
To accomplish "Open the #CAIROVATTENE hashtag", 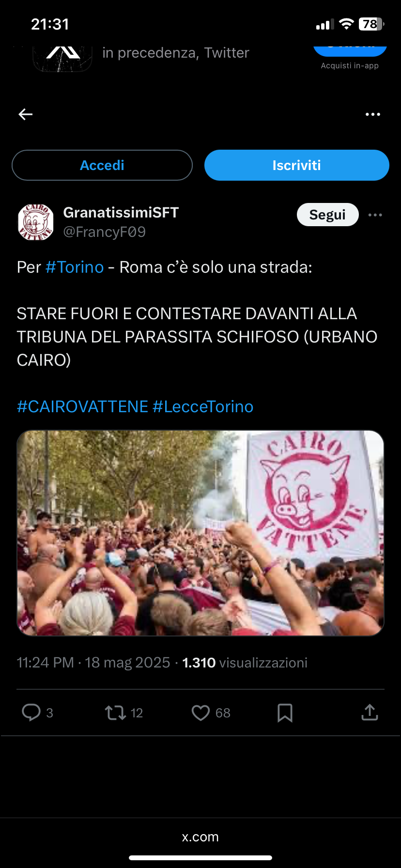I will coord(82,406).
